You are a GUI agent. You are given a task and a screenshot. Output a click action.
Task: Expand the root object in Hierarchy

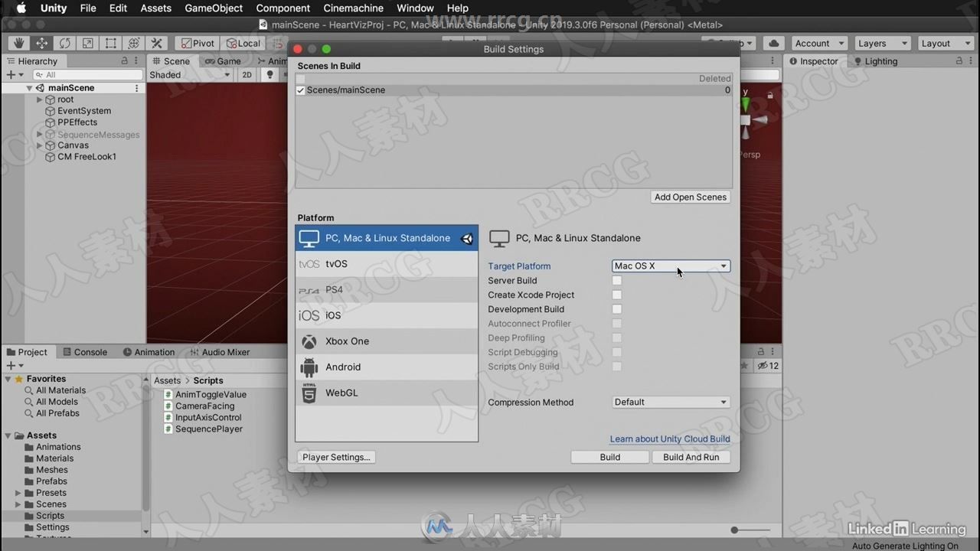tap(40, 99)
